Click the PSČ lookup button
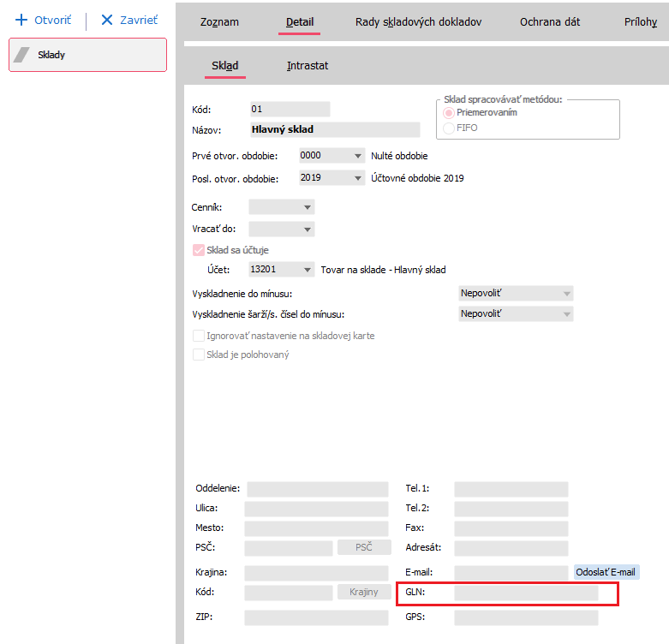This screenshot has width=669, height=644. (364, 547)
